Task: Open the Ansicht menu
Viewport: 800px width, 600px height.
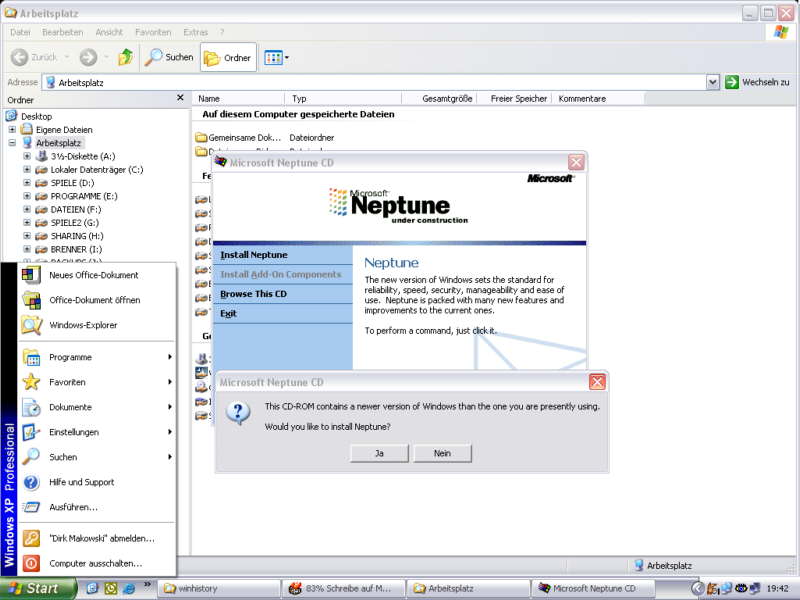Action: [109, 32]
